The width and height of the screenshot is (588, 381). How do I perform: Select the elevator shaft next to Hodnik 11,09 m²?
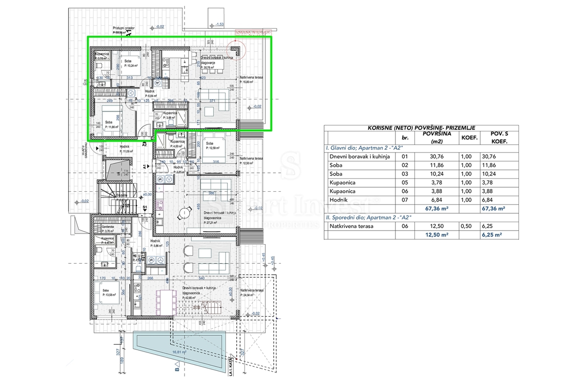[117, 170]
